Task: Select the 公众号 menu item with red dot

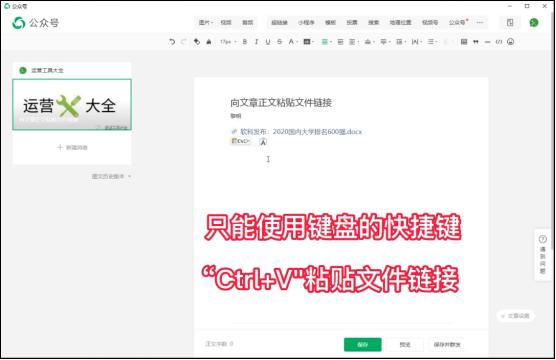Action: pos(458,22)
